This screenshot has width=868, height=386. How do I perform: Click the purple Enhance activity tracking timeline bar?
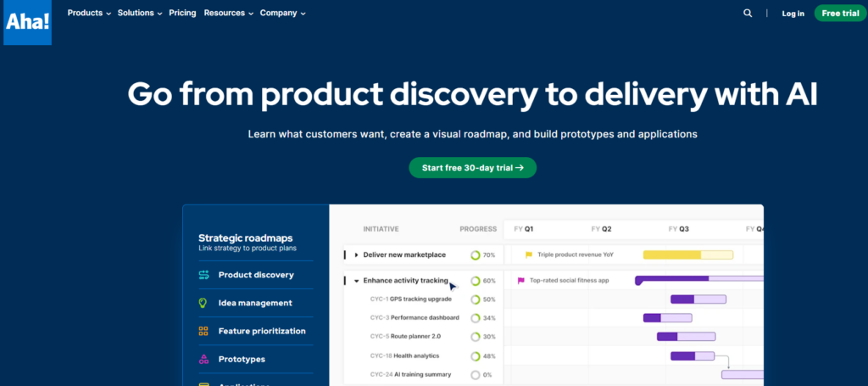click(699, 280)
